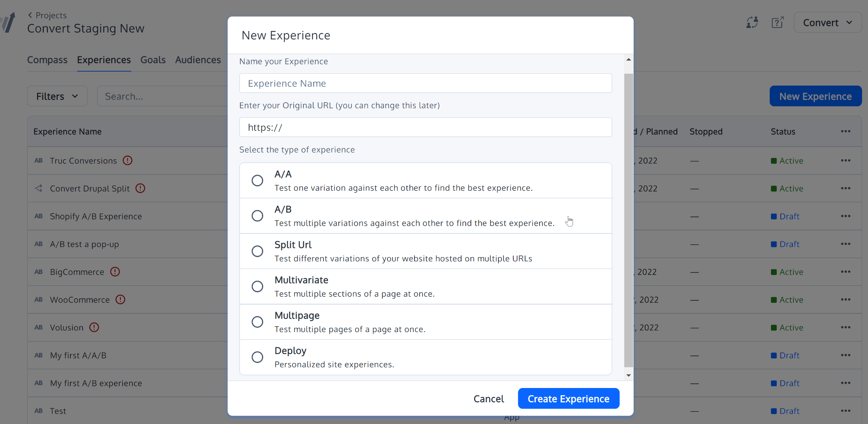Select the A/A experience radio button
Image resolution: width=868 pixels, height=424 pixels.
click(257, 180)
